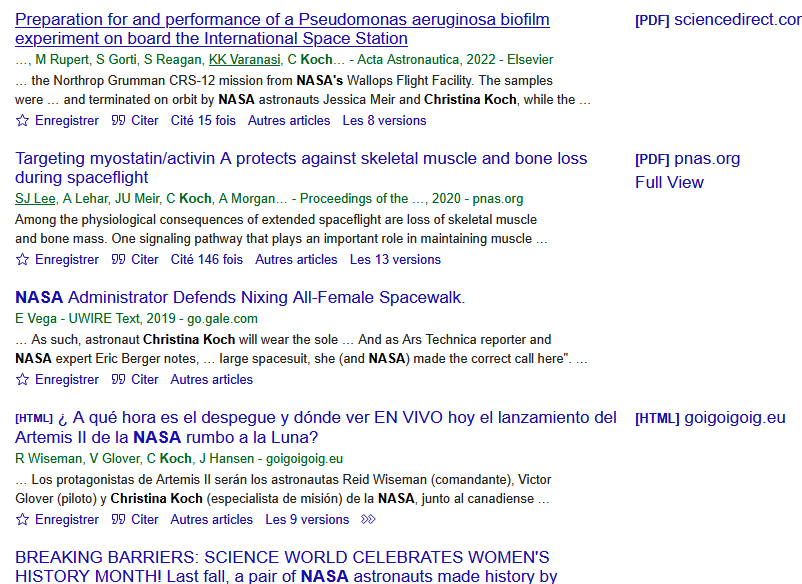This screenshot has width=802, height=584.
Task: Open 'Les 8 versions' link
Action: (x=384, y=121)
